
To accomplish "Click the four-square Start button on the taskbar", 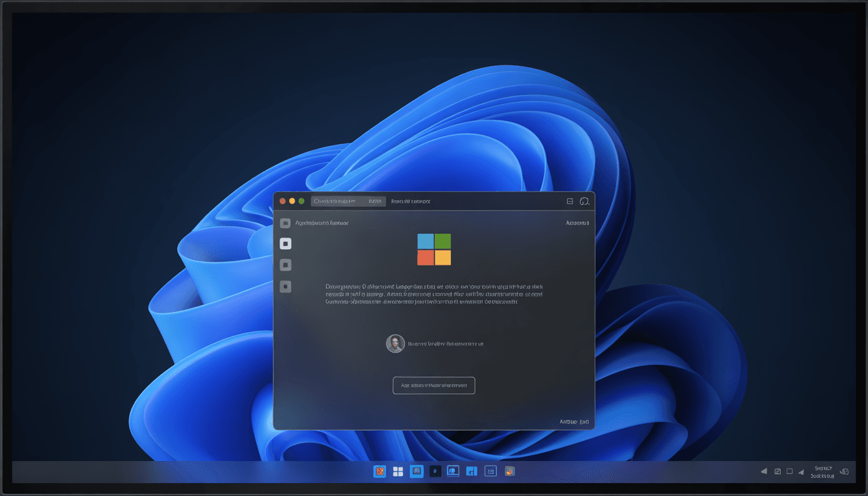I will point(398,472).
